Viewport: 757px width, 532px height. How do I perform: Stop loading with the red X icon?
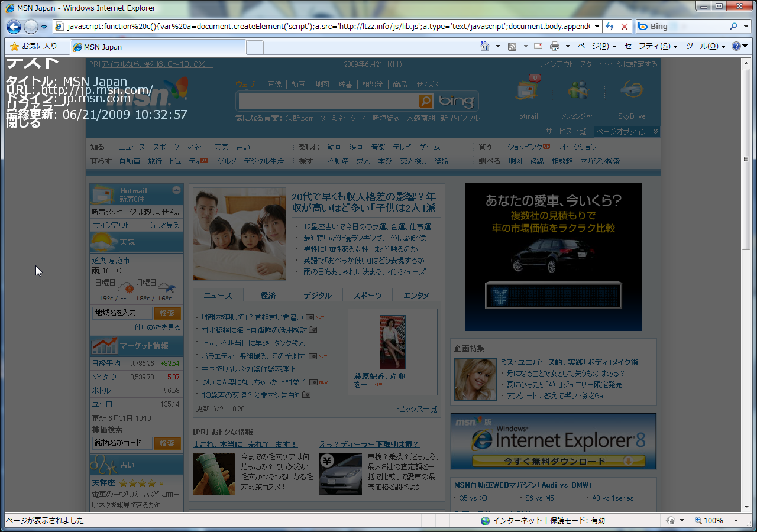click(625, 27)
